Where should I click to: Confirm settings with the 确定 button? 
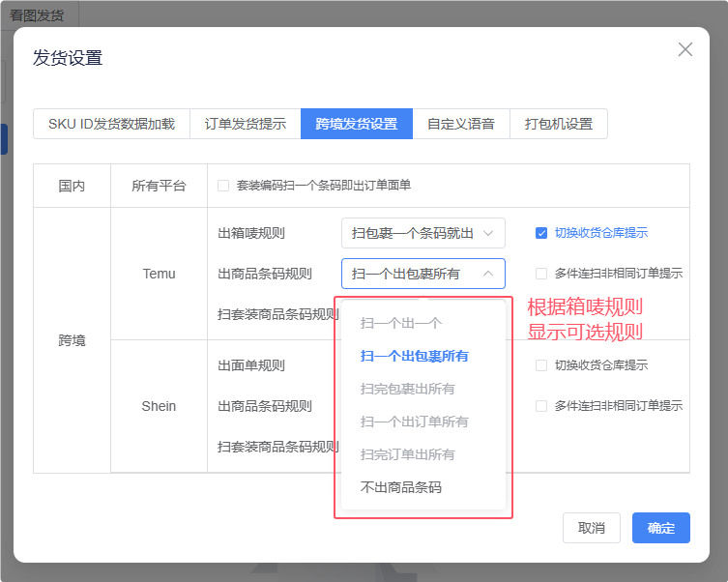[660, 528]
